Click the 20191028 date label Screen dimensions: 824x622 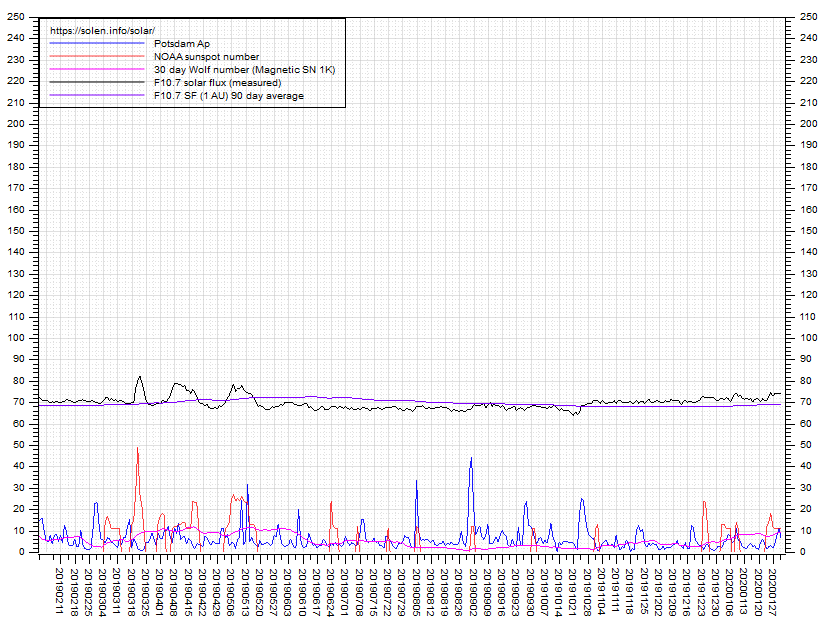coord(587,591)
